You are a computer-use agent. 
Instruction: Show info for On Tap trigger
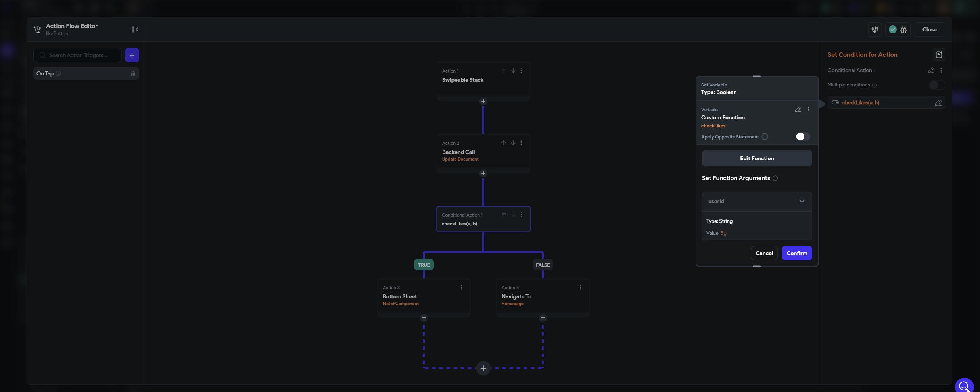pos(58,73)
